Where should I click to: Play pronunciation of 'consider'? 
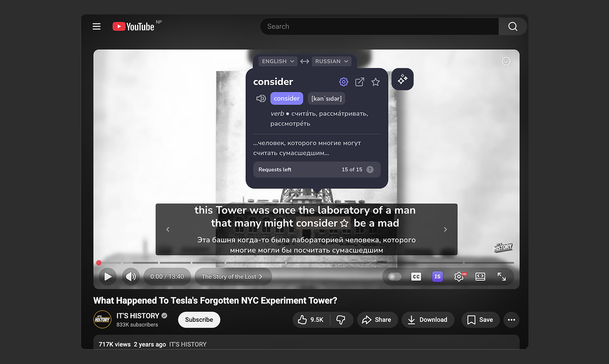(x=261, y=99)
